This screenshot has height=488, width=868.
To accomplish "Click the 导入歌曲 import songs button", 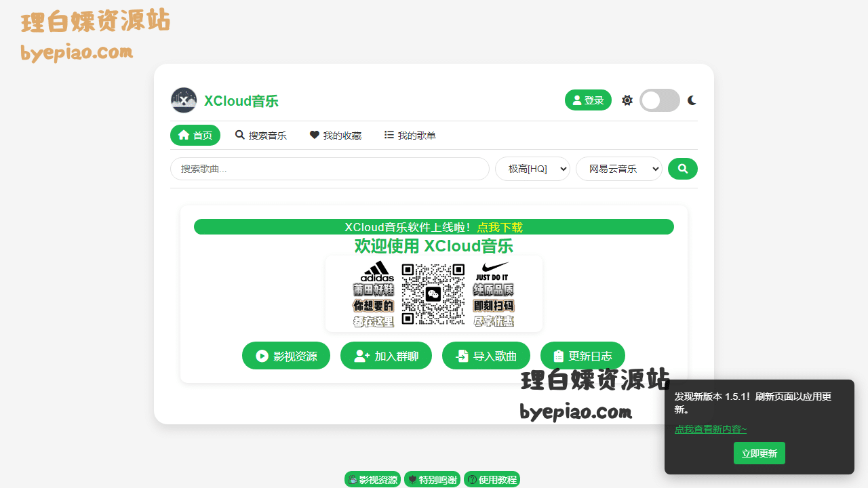I will [486, 356].
